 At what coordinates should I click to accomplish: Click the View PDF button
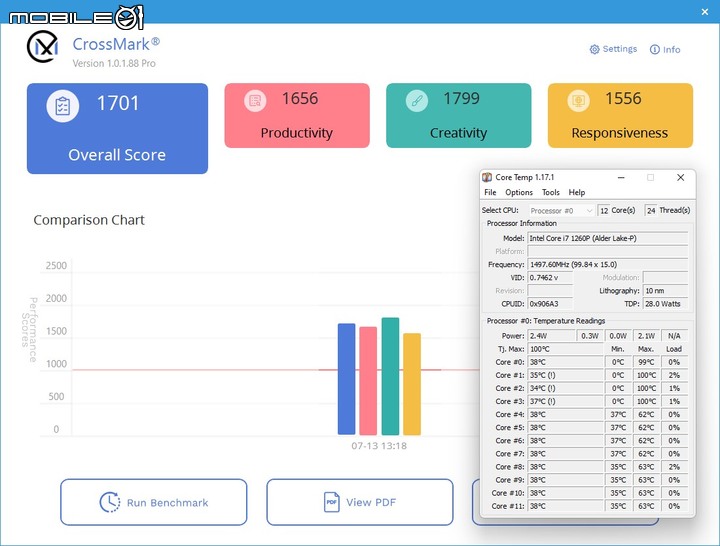pyautogui.click(x=360, y=502)
